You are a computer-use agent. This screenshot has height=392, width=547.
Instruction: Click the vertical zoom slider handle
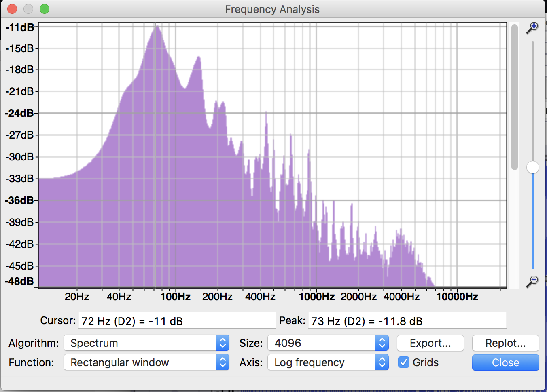coord(533,167)
